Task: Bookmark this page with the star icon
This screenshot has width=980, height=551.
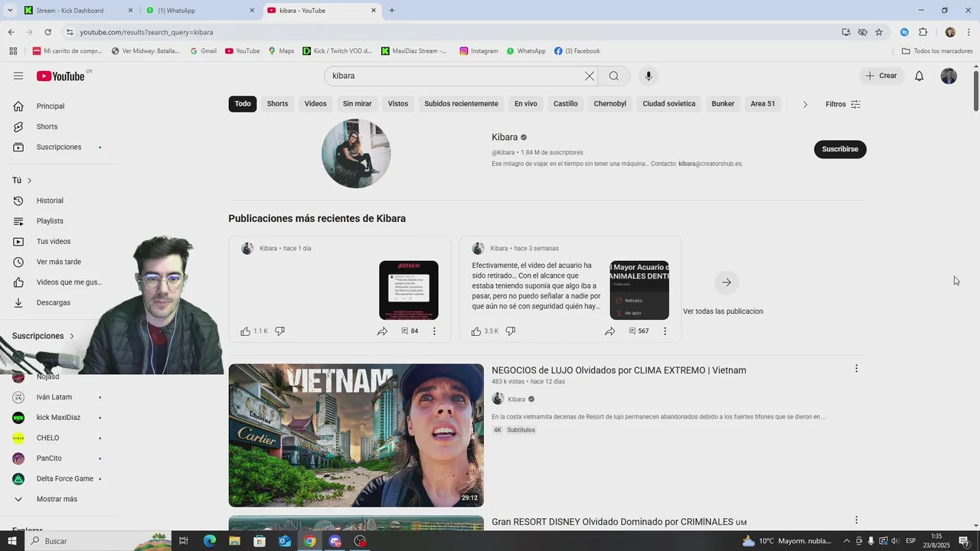Action: point(879,32)
